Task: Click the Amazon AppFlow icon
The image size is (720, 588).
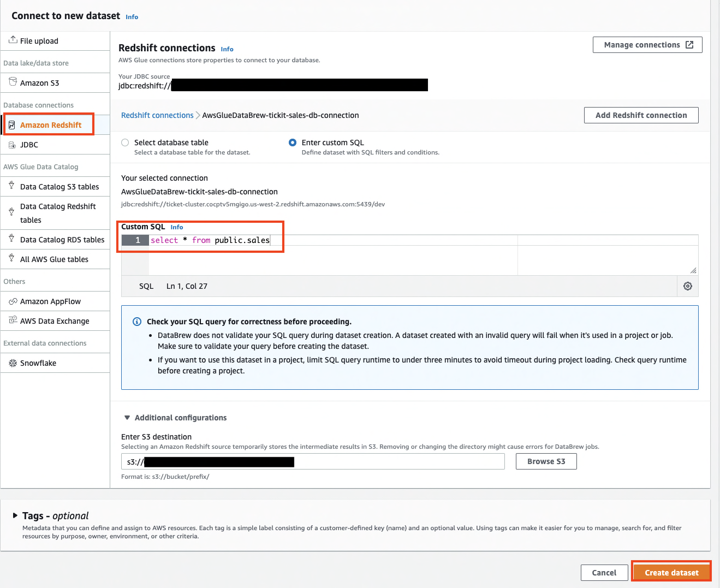Action: 13,301
